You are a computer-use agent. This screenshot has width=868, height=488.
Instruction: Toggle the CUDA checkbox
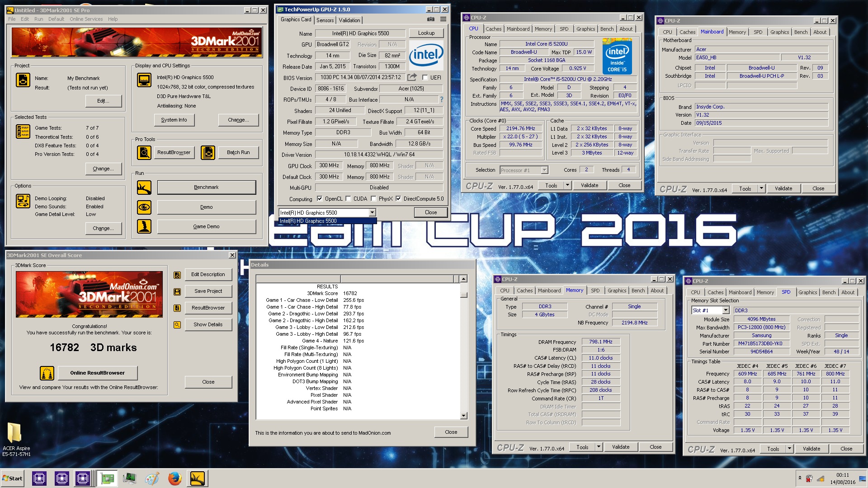click(348, 199)
